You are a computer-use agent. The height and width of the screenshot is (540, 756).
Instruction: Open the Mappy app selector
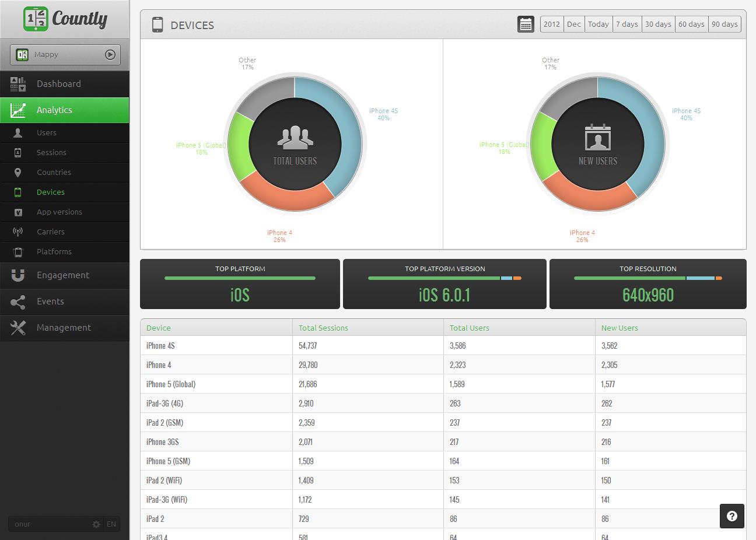64,54
